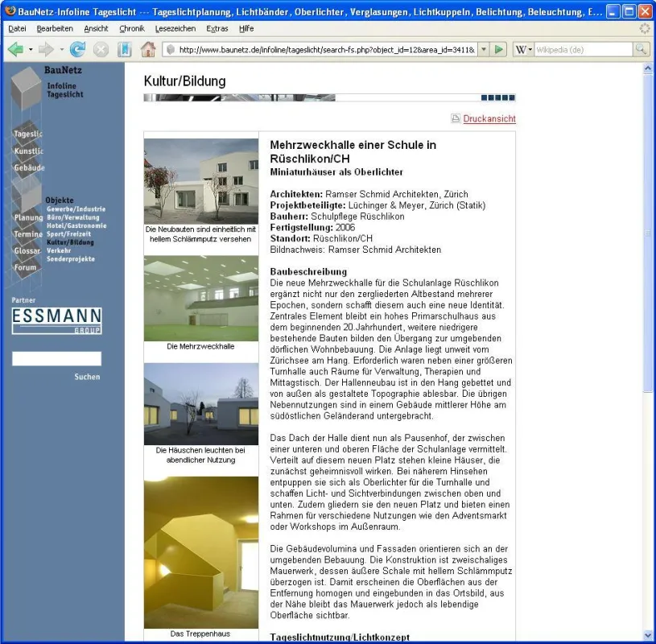Open the Mehrzweckhalle interior photo thumbnail
Image resolution: width=656 pixels, height=644 pixels.
(200, 299)
